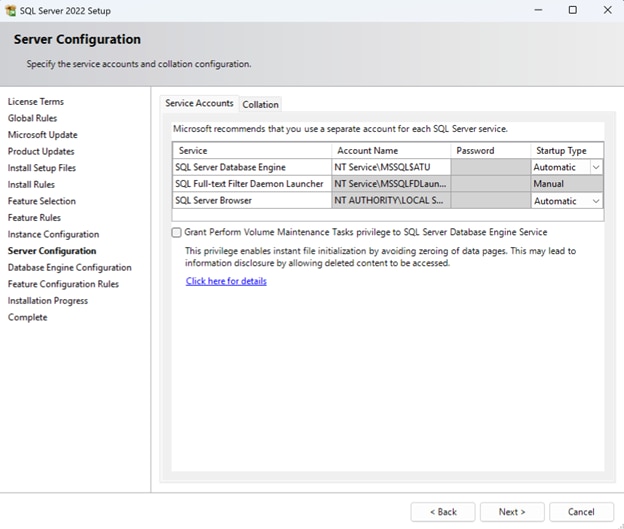Maximize the SQL Server 2022 Setup window
The width and height of the screenshot is (624, 529).
click(x=573, y=10)
